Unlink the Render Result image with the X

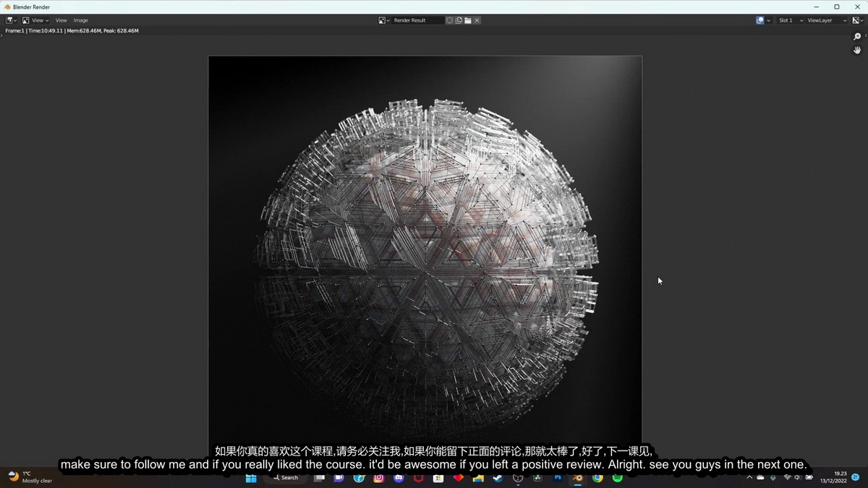pyautogui.click(x=477, y=20)
